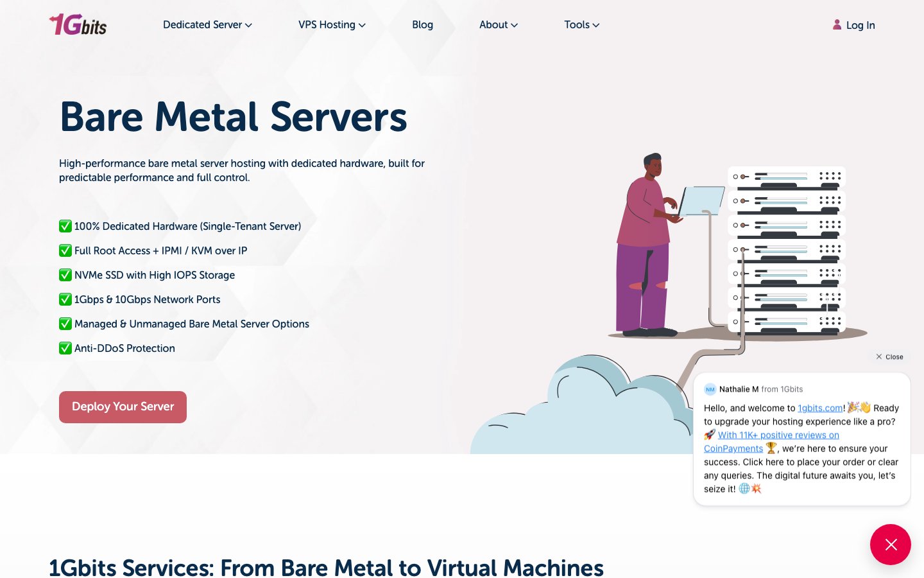Image resolution: width=924 pixels, height=578 pixels.
Task: Dismiss the chat popup via Close
Action: pyautogui.click(x=889, y=356)
